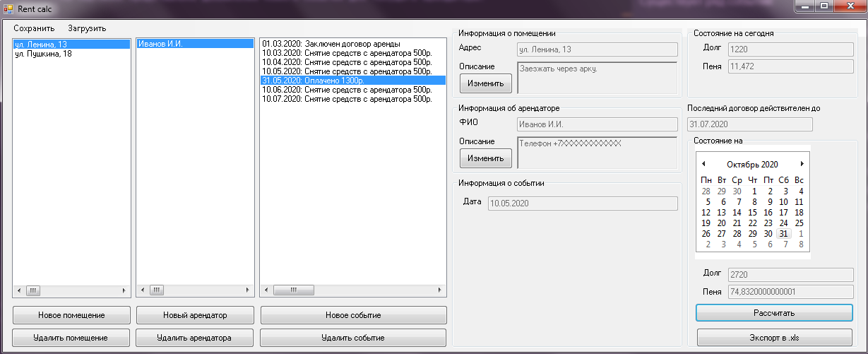868x354 pixels.
Task: Pick September 28 in the calendar
Action: (x=706, y=191)
